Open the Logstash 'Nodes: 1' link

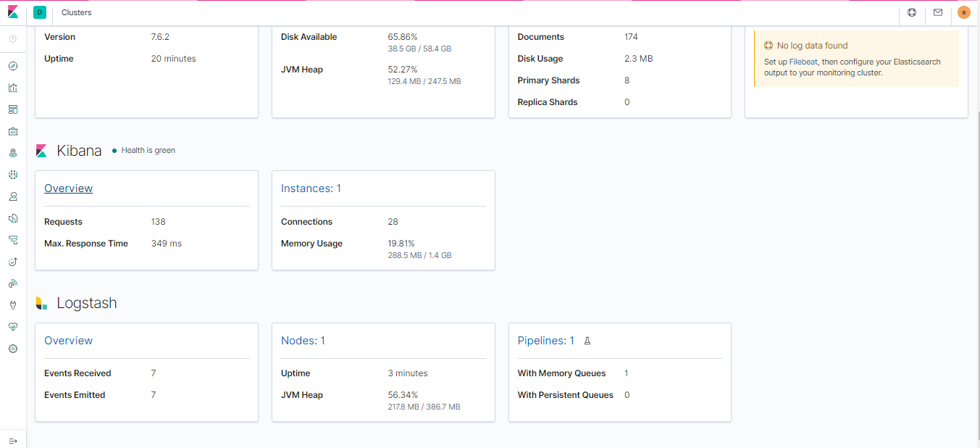(x=303, y=341)
